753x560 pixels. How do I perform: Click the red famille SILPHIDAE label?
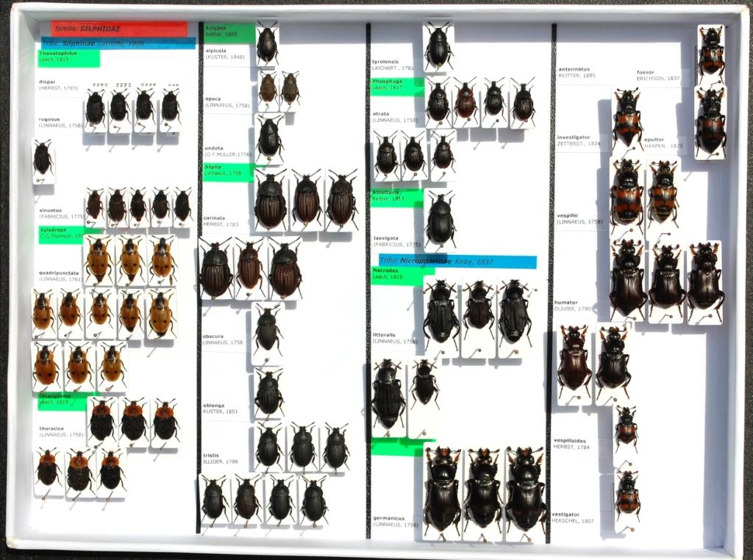pyautogui.click(x=118, y=29)
